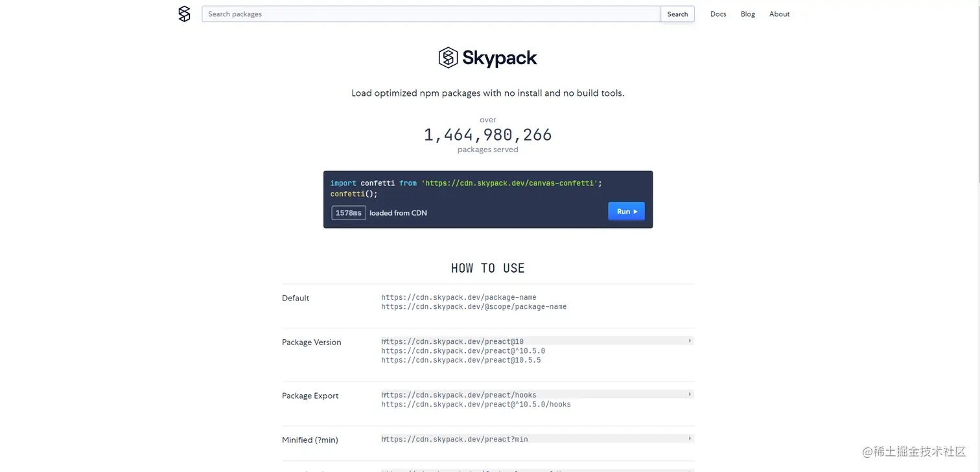The width and height of the screenshot is (980, 472).
Task: Open the Blog page
Action: (x=748, y=14)
